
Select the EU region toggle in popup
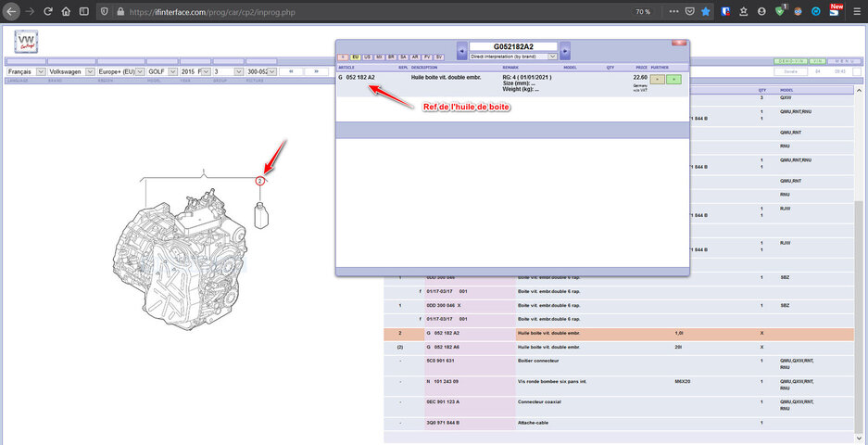(x=356, y=57)
